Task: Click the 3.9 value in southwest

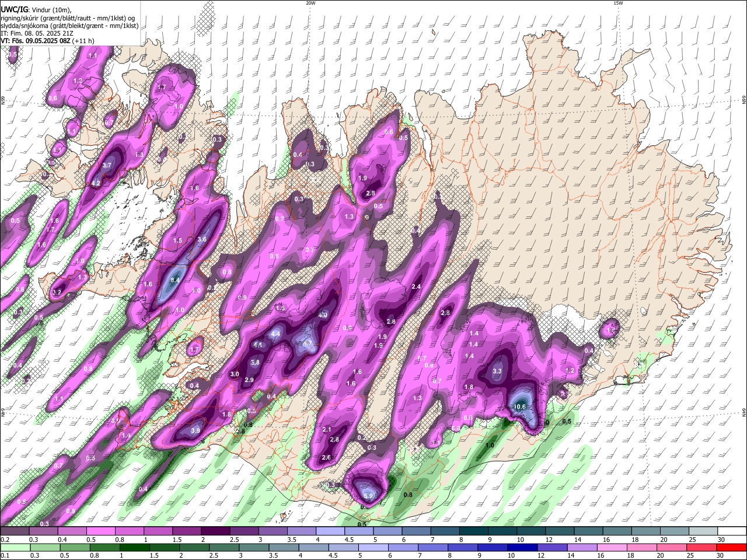Action: coord(196,430)
